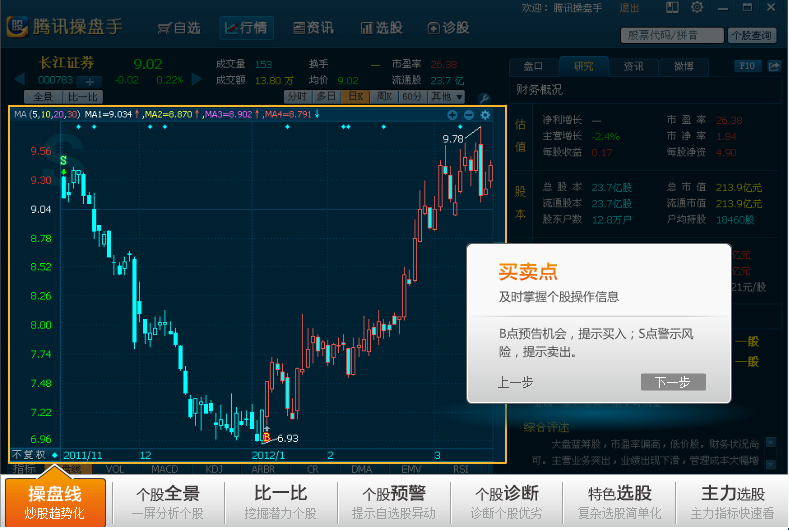Open the manual book icon in title bar

(672, 8)
